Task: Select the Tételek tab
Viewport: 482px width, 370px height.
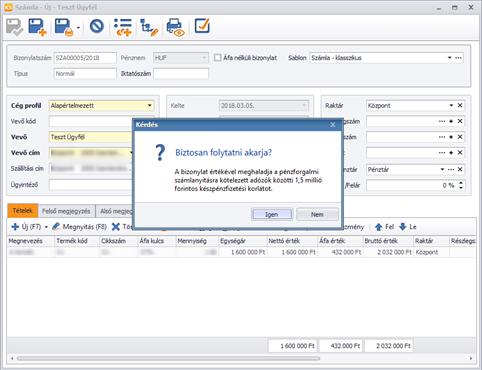Action: (23, 211)
